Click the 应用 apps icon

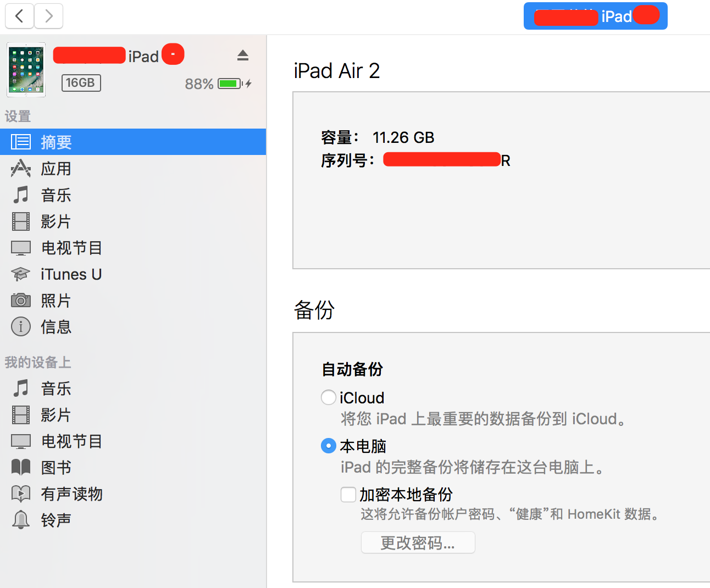pyautogui.click(x=21, y=168)
